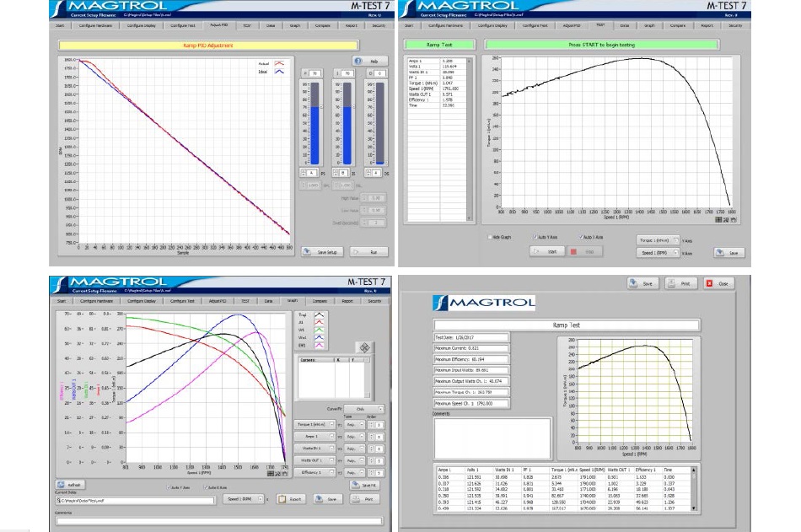Open Help in the Ramp PID Adjustment window

pyautogui.click(x=370, y=61)
